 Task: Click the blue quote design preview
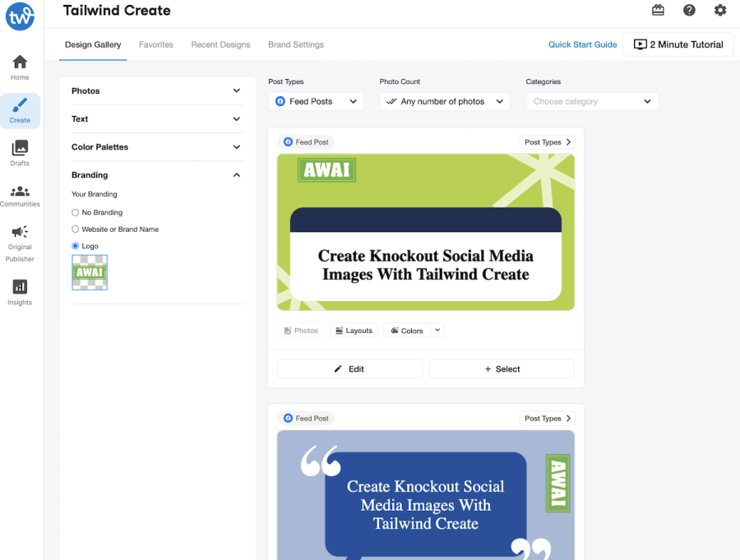coord(426,495)
